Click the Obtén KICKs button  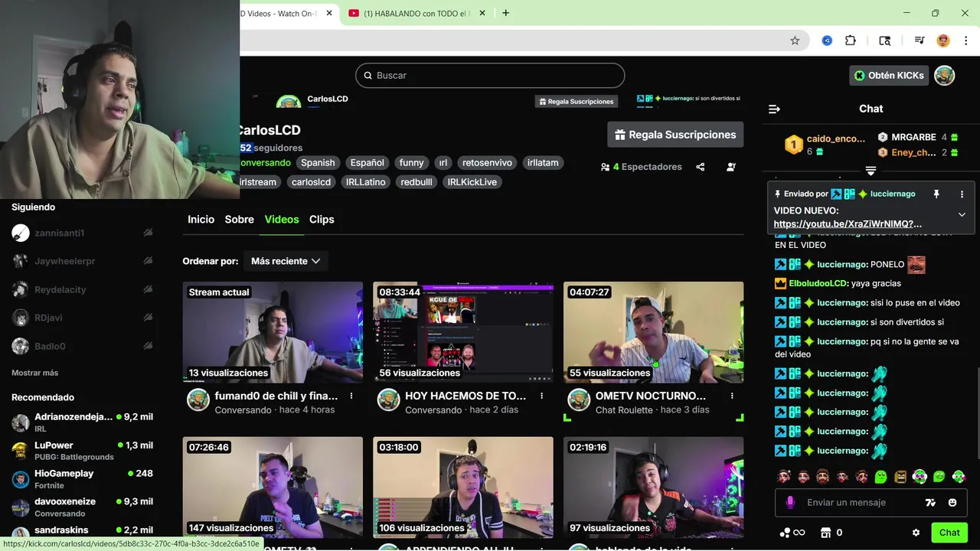click(x=889, y=75)
